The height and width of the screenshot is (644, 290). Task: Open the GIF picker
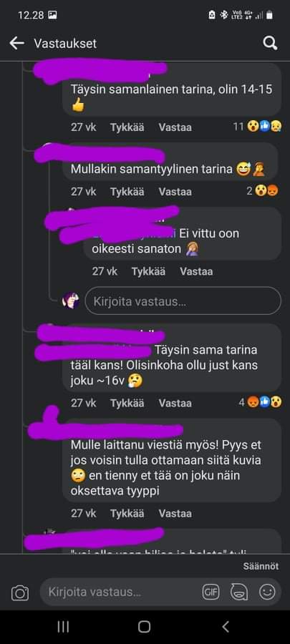coord(211,592)
